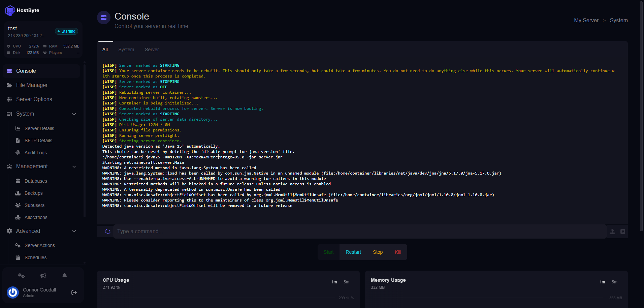Click the CPU 272% stat
The image size is (644, 308).
tap(23, 46)
